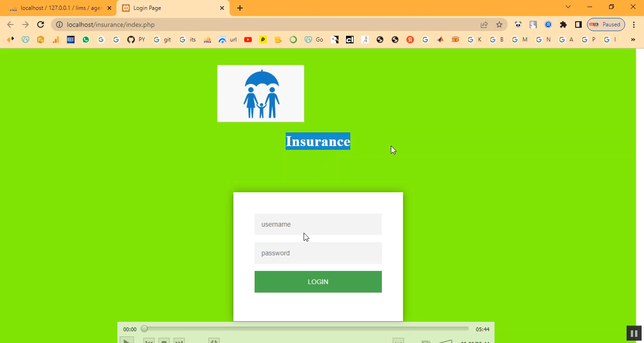Reload the current page
This screenshot has height=343, width=644.
click(41, 24)
